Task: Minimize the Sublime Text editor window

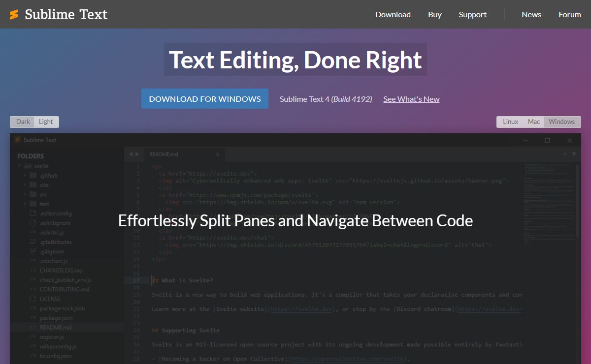Action: 525,140
